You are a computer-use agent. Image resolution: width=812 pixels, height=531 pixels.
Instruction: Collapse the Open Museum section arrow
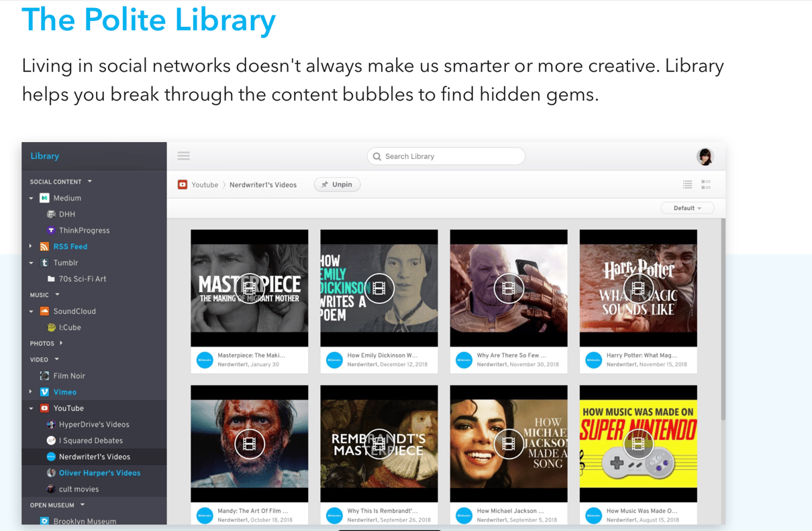pos(83,505)
